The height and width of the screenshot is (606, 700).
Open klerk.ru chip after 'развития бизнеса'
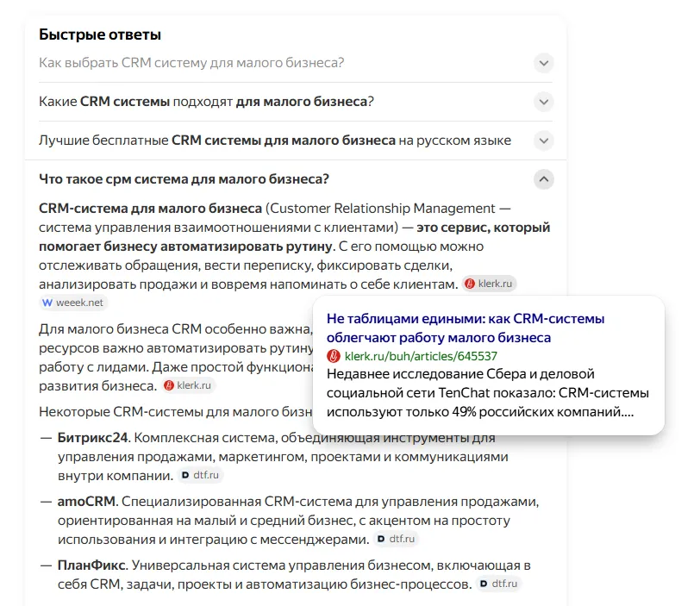188,385
